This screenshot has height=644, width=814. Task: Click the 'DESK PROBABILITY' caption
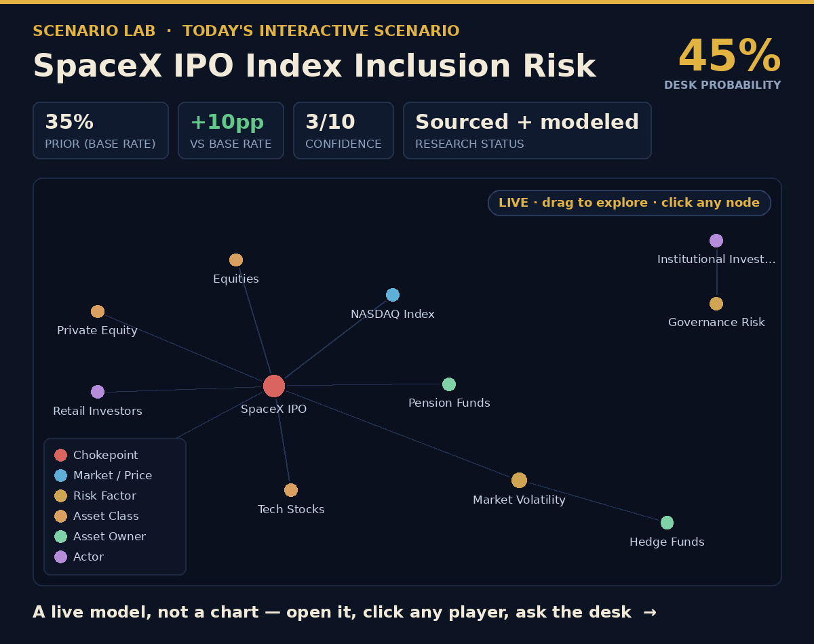(x=722, y=85)
